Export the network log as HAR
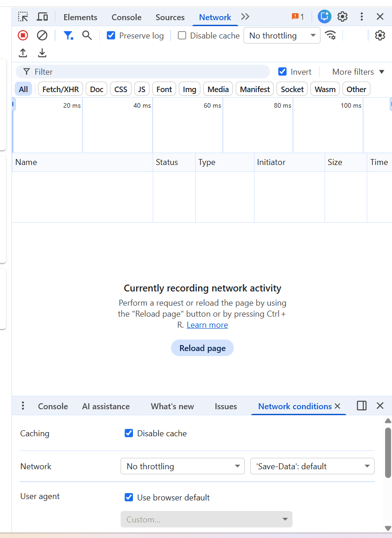The width and height of the screenshot is (392, 538). pyautogui.click(x=42, y=53)
